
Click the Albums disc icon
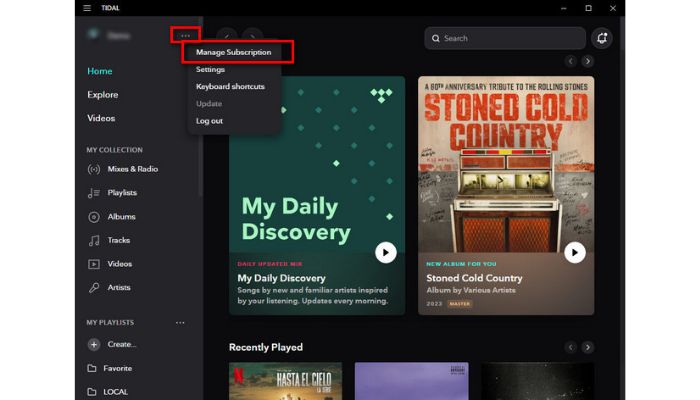coord(94,217)
